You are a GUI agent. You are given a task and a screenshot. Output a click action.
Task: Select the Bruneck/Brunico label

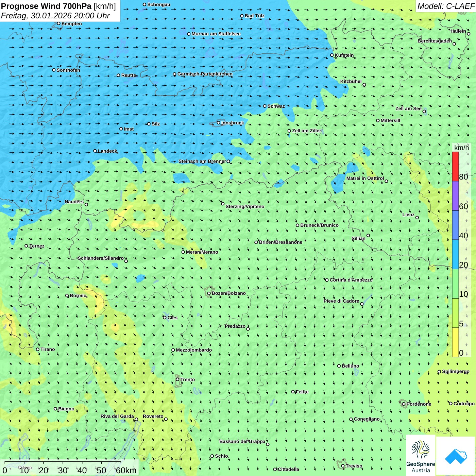(x=319, y=225)
